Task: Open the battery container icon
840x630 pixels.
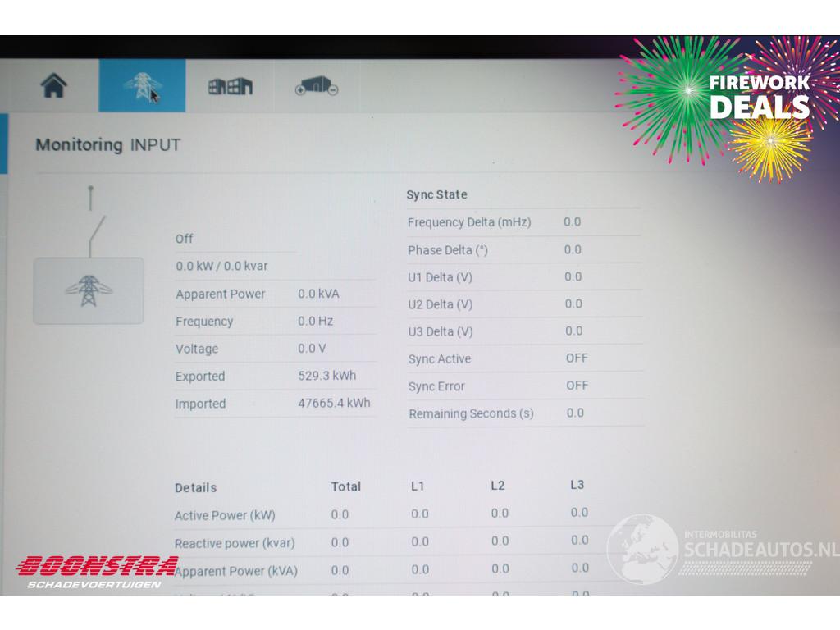Action: 317,88
